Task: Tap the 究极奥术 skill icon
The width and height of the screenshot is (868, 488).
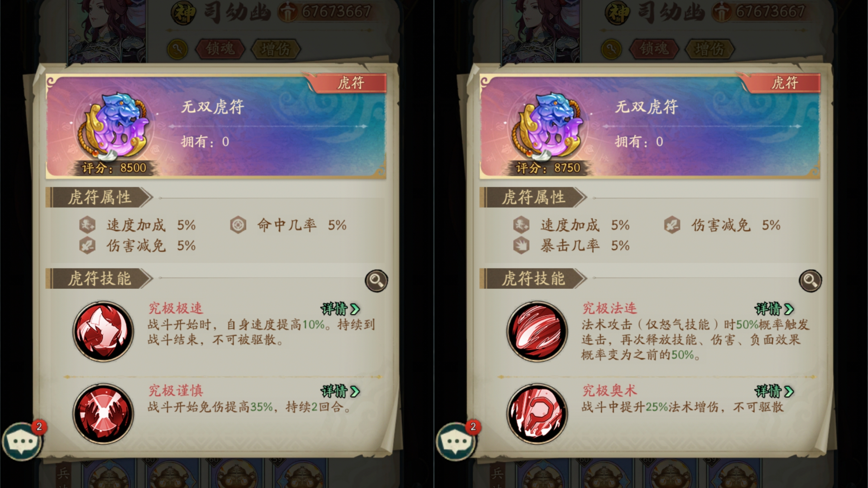Action: click(x=537, y=414)
